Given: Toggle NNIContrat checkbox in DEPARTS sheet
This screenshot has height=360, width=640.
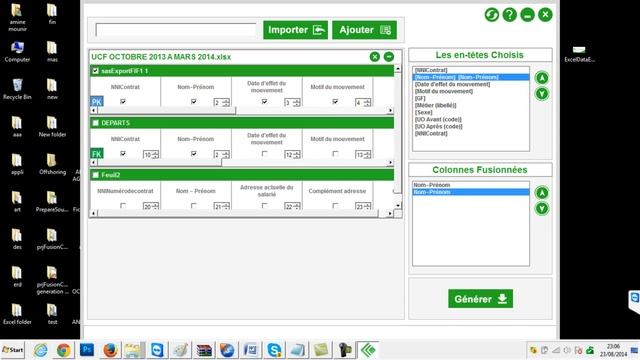Looking at the screenshot, I should click(123, 154).
